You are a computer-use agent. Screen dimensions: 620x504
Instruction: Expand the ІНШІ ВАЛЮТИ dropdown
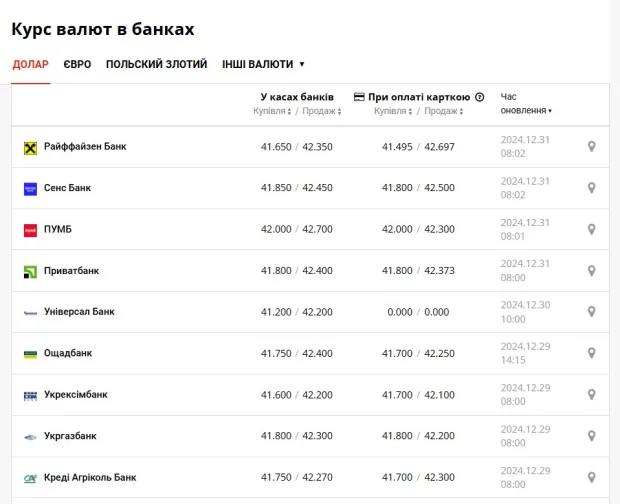click(263, 64)
